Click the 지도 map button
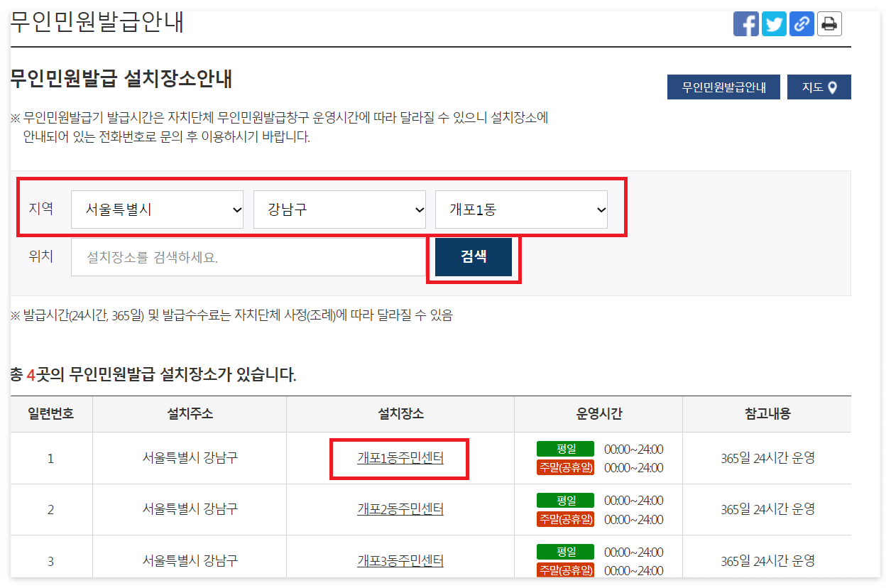The height and width of the screenshot is (588, 891). click(x=819, y=87)
